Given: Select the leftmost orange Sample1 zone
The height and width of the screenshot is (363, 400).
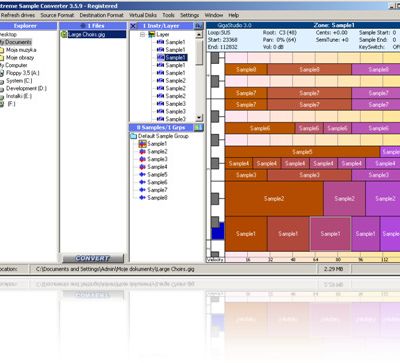Looking at the screenshot, I should click(x=246, y=234).
